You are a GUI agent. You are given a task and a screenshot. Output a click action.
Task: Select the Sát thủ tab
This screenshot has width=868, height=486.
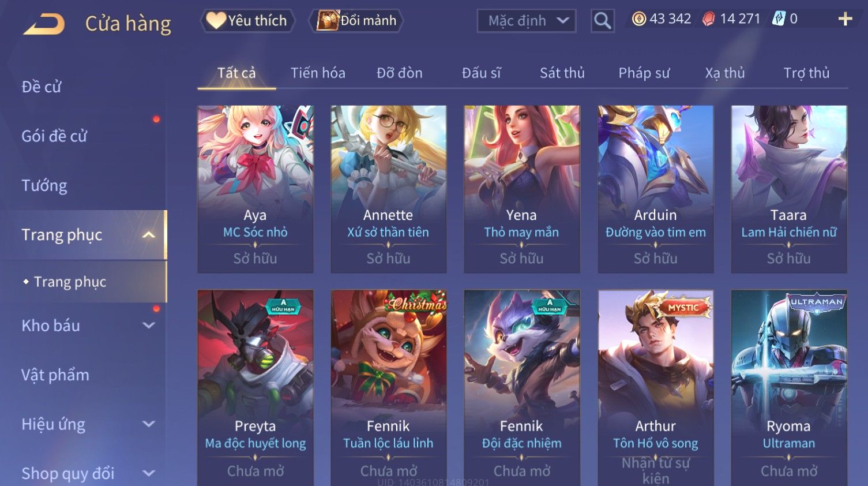pyautogui.click(x=562, y=73)
